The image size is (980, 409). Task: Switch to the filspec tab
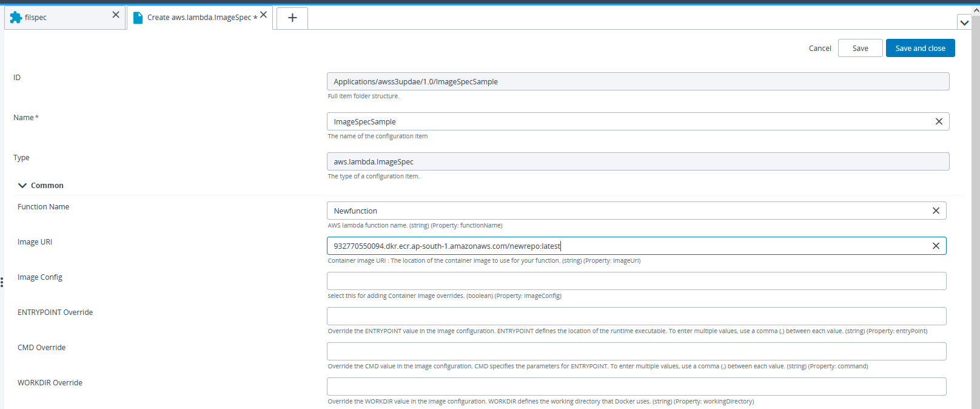click(x=64, y=18)
